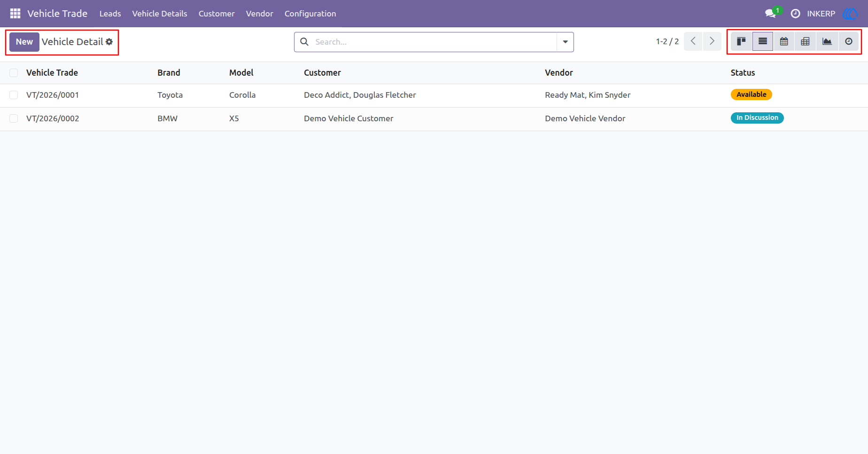
Task: Open the Customer menu
Action: [217, 14]
